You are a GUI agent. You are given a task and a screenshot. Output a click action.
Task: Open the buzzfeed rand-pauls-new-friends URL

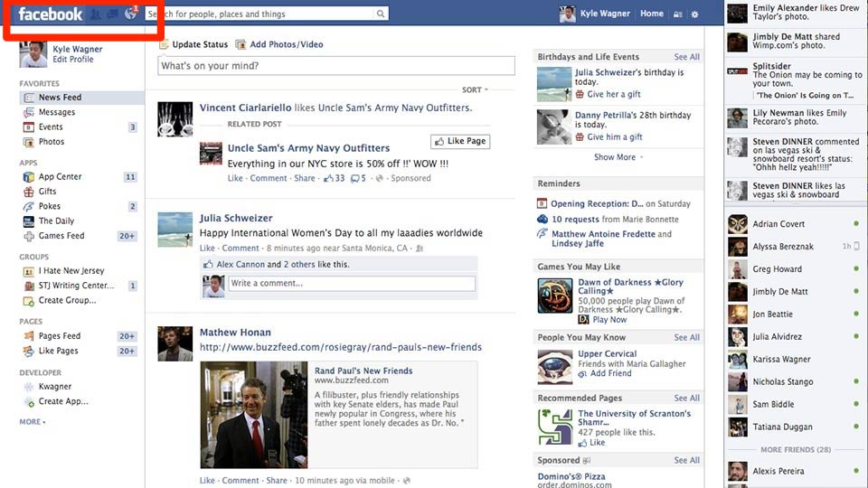341,347
